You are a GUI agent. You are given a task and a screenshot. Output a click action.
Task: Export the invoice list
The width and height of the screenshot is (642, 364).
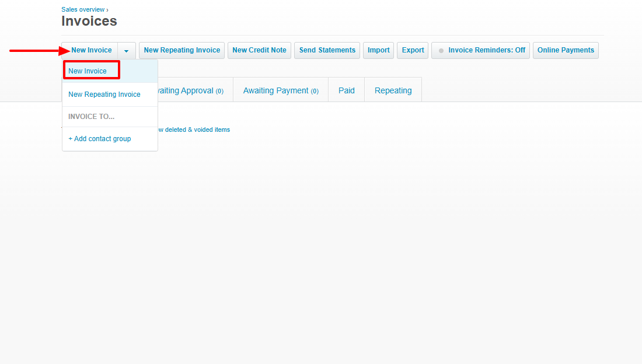pyautogui.click(x=412, y=50)
